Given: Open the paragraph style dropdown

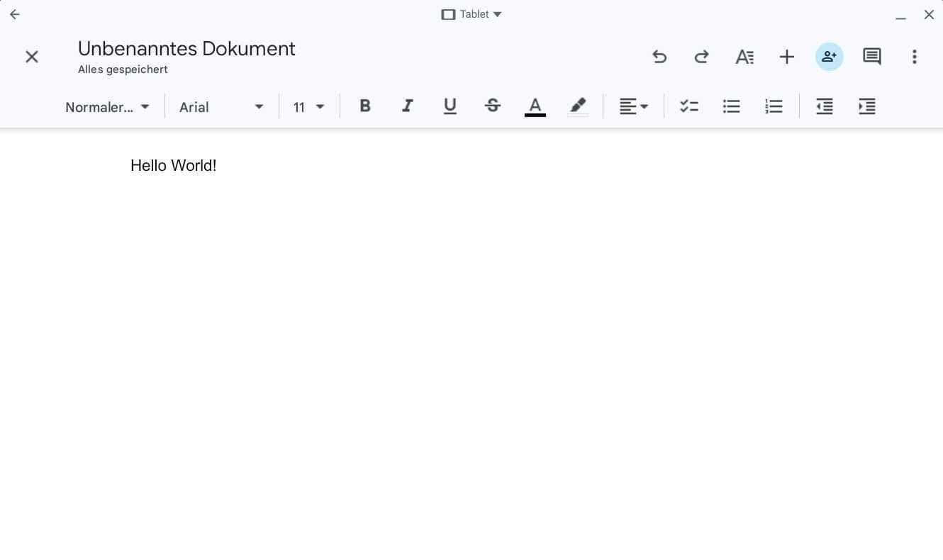Looking at the screenshot, I should [106, 107].
